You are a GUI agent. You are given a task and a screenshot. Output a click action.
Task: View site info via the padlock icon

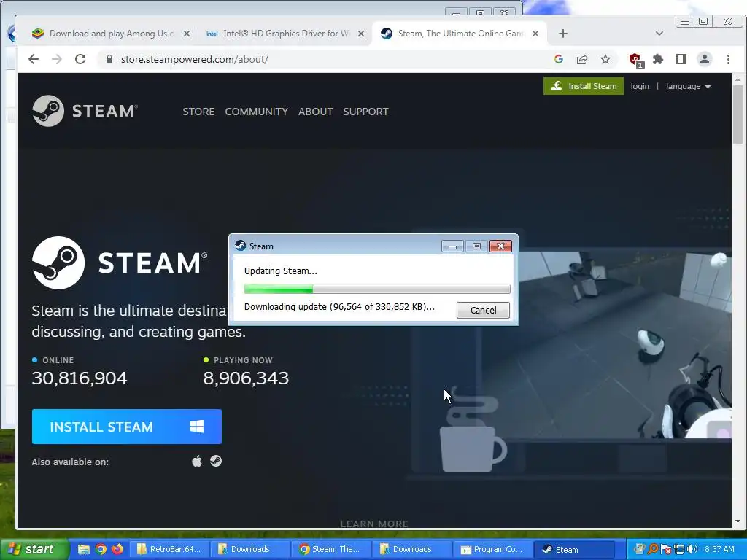(109, 59)
